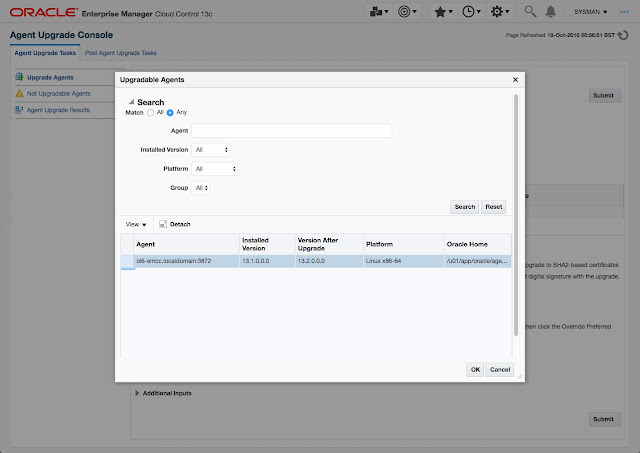Refresh the page with circular arrow icon
The image size is (640, 453).
622,35
